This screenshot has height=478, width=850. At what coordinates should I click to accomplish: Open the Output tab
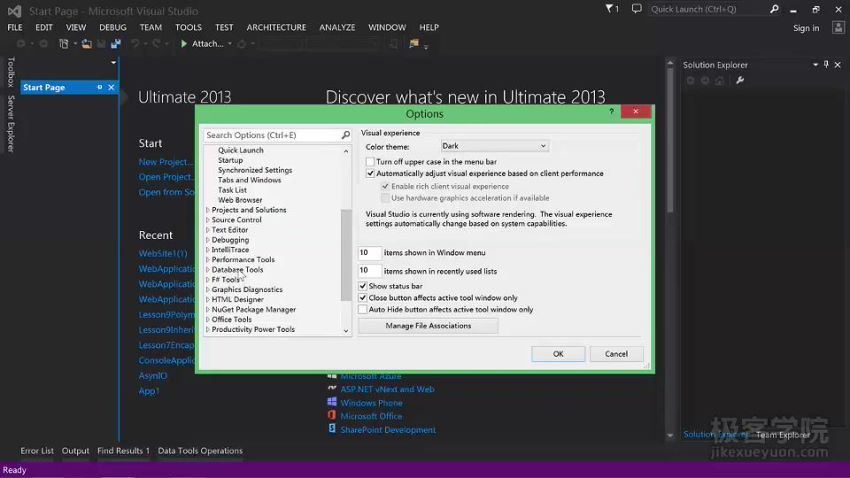(x=75, y=450)
